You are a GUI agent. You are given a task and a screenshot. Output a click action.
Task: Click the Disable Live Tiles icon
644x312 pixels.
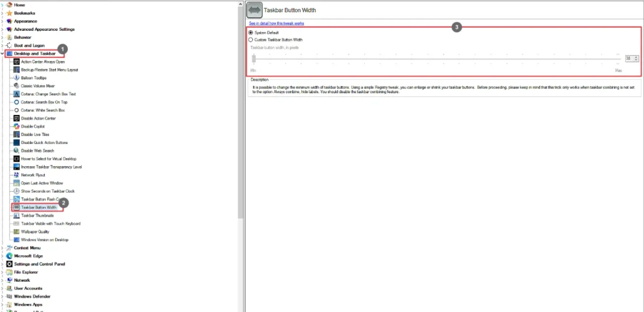(16, 134)
